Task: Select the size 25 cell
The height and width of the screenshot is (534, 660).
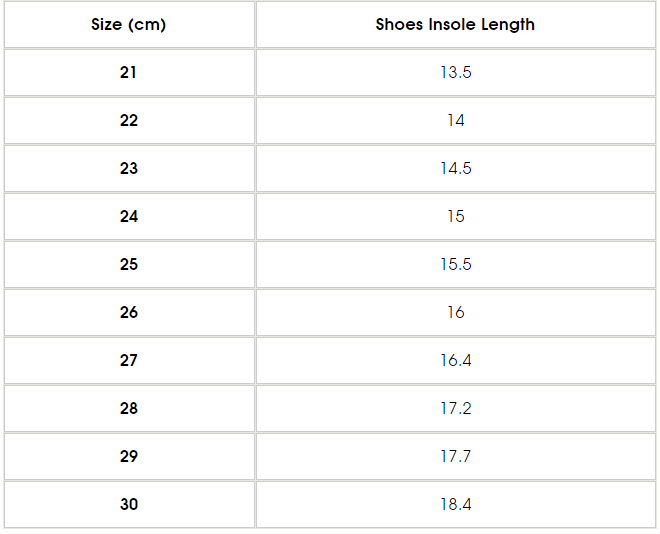Action: point(129,264)
